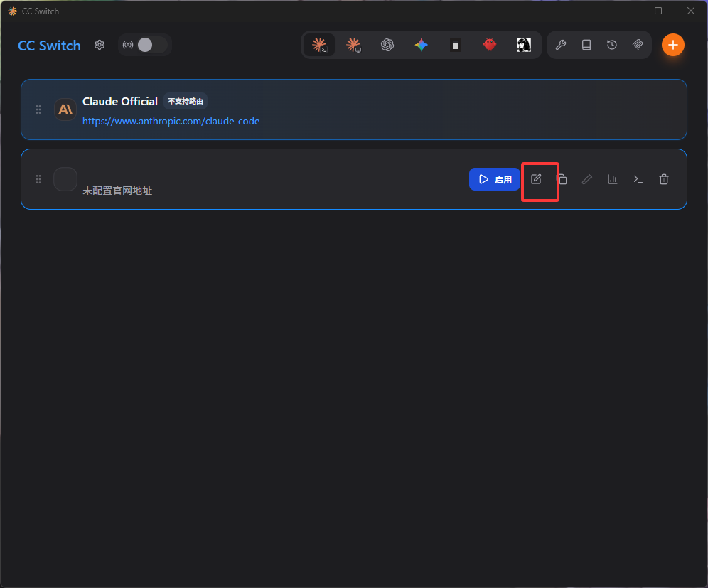Select the Claude Desktop app tab
The width and height of the screenshot is (708, 588).
[x=353, y=45]
